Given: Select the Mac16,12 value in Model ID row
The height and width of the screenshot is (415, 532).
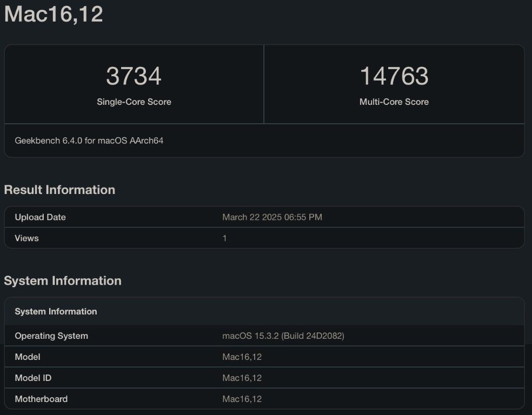Looking at the screenshot, I should click(x=242, y=378).
